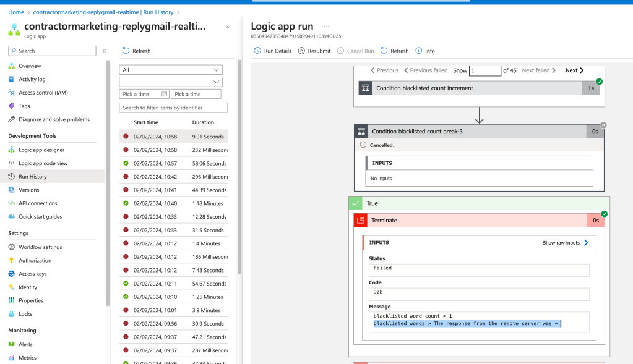This screenshot has height=364, width=633.
Task: Click the Overview icon in sidebar
Action: click(11, 66)
